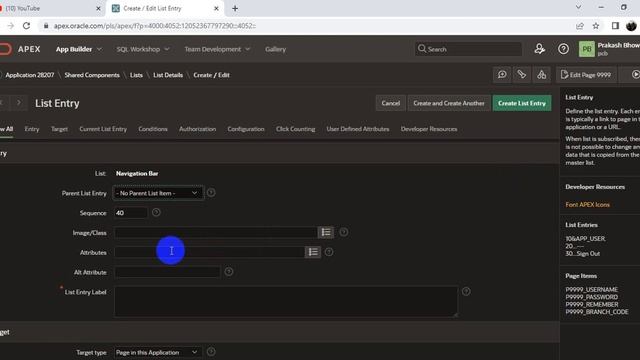Switch to Developer Resources tab
The height and width of the screenshot is (360, 640).
[x=429, y=129]
